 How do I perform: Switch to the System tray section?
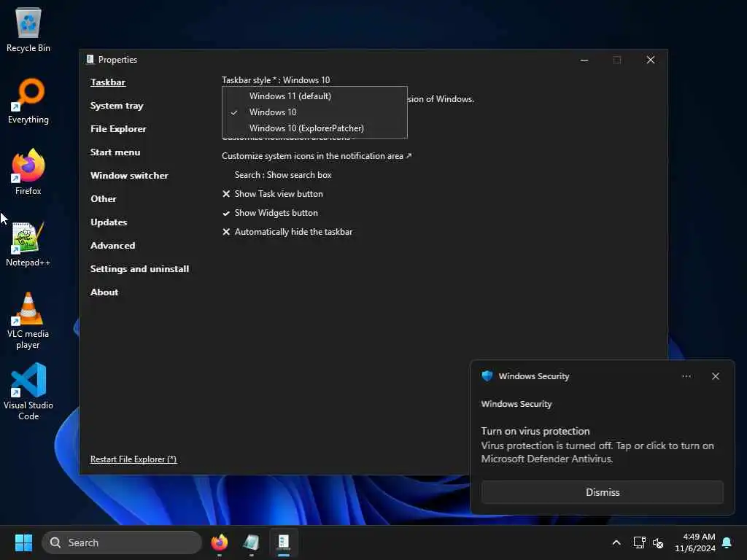click(x=117, y=105)
